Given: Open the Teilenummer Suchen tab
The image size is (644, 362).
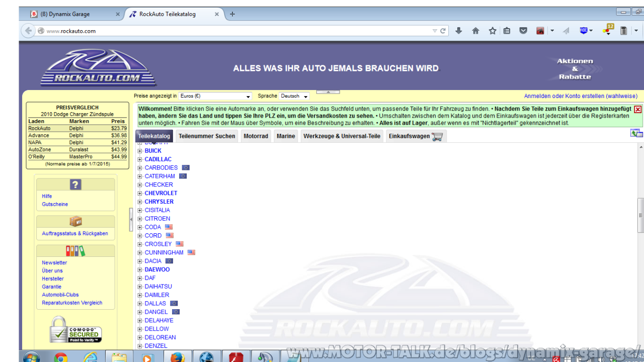Looking at the screenshot, I should 207,136.
